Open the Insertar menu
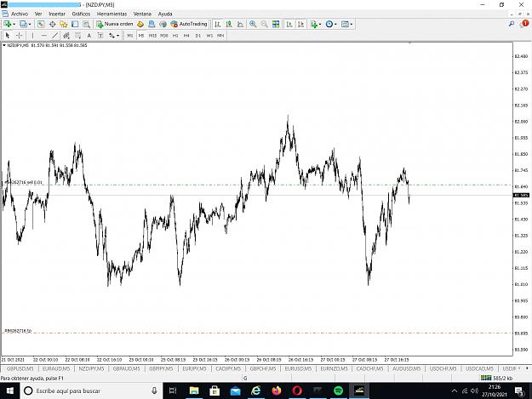The width and height of the screenshot is (532, 399). tap(57, 14)
